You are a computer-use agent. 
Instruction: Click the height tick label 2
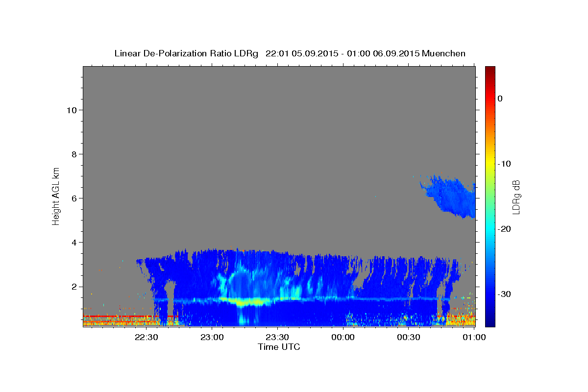(73, 286)
